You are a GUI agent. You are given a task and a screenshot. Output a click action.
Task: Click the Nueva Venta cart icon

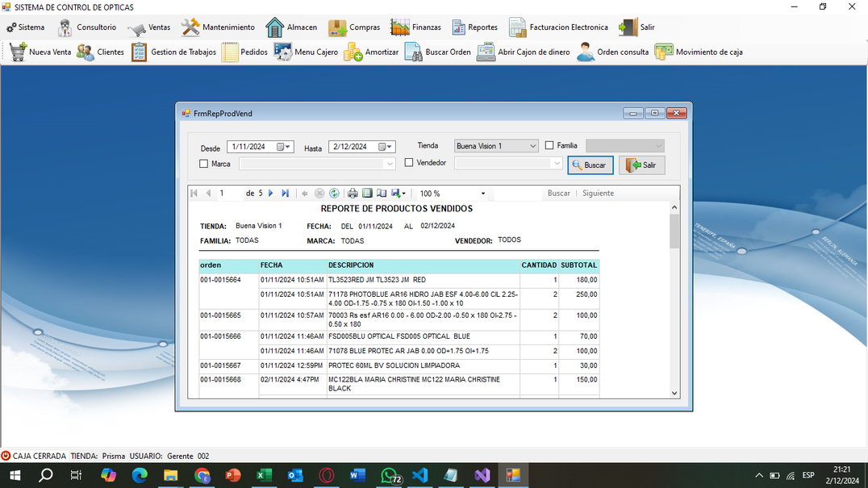(x=18, y=52)
